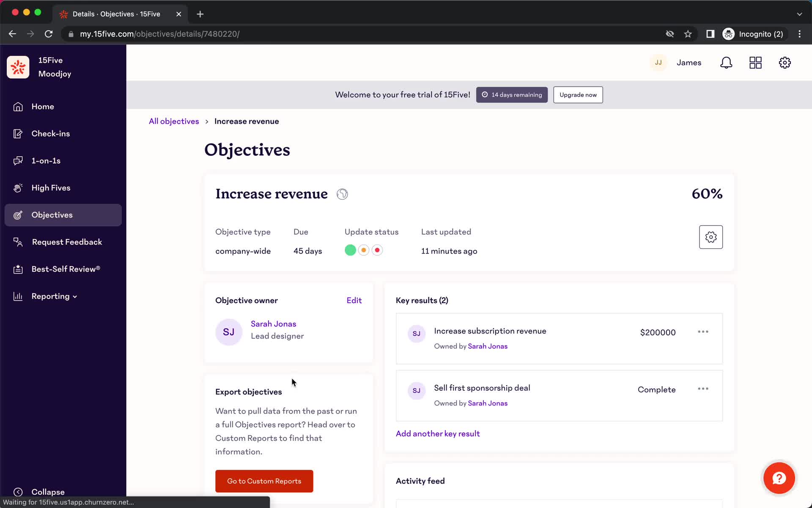The width and height of the screenshot is (812, 508).
Task: Select the red status indicator
Action: click(377, 251)
